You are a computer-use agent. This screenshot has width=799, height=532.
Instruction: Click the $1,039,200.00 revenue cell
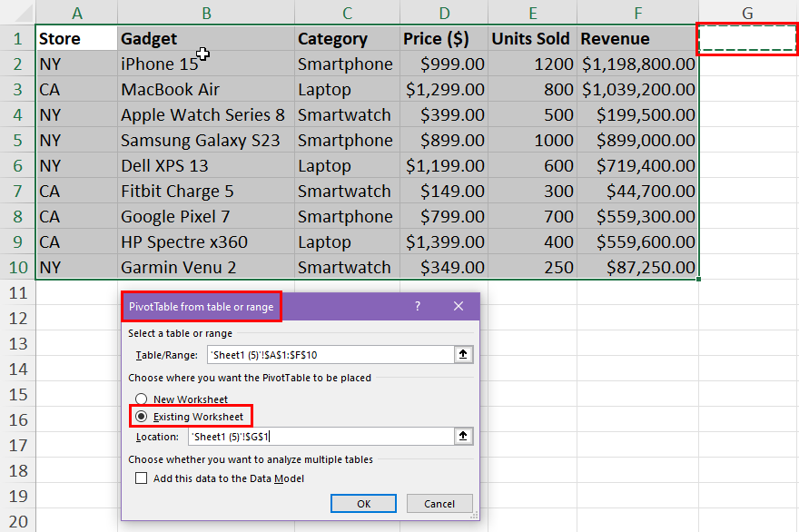(x=638, y=89)
